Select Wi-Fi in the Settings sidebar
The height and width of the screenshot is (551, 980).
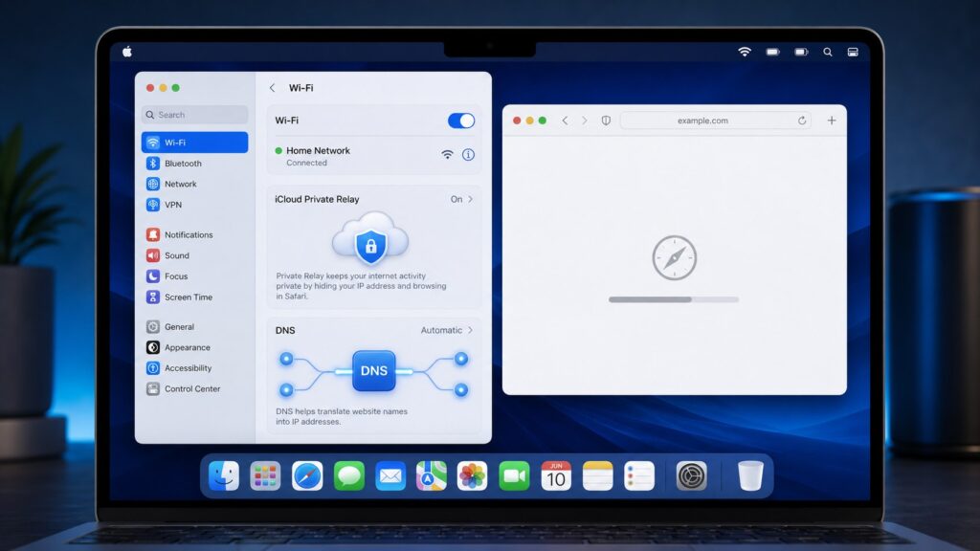click(194, 143)
